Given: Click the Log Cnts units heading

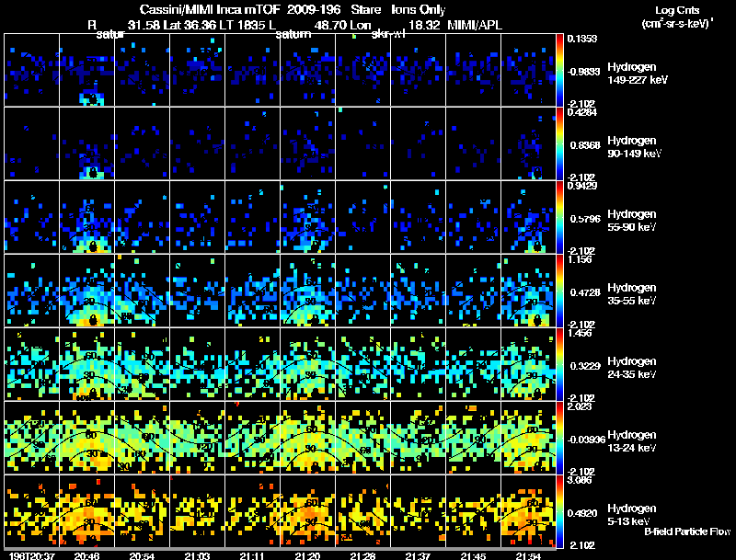Looking at the screenshot, I should (x=677, y=10).
